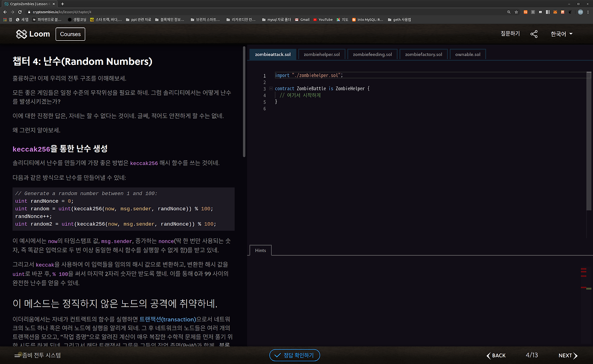Open a new browser tab

pos(63,4)
